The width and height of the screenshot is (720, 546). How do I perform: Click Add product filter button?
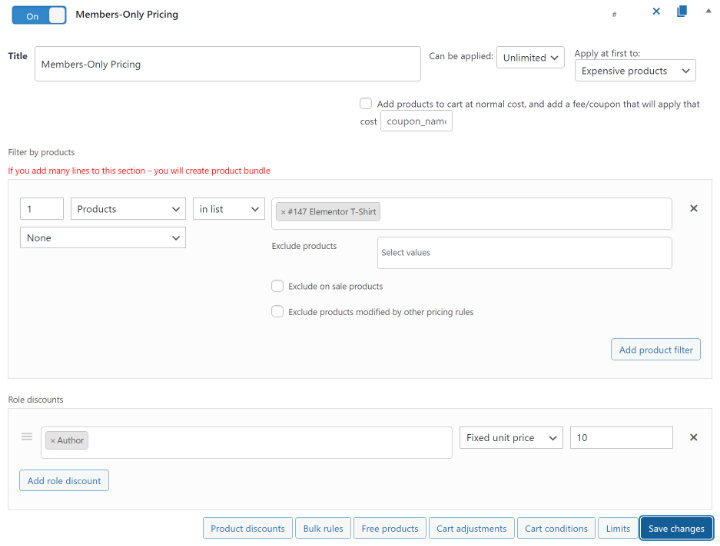655,349
